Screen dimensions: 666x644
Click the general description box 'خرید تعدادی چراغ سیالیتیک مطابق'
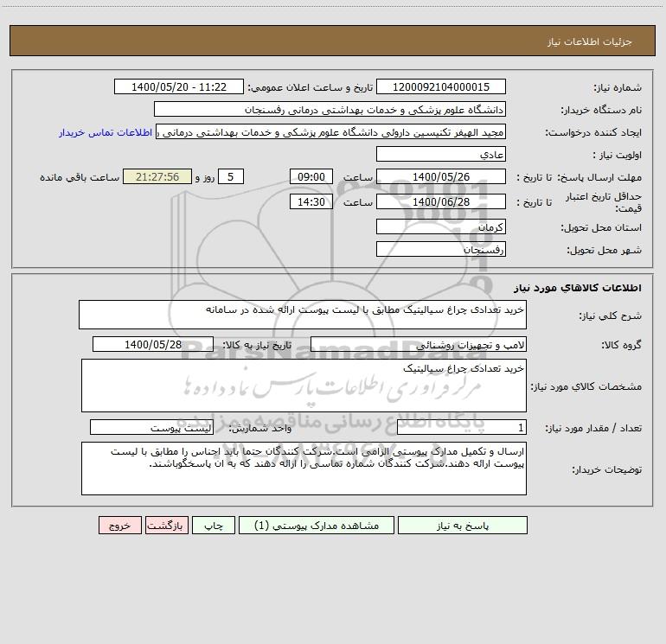pos(303,315)
